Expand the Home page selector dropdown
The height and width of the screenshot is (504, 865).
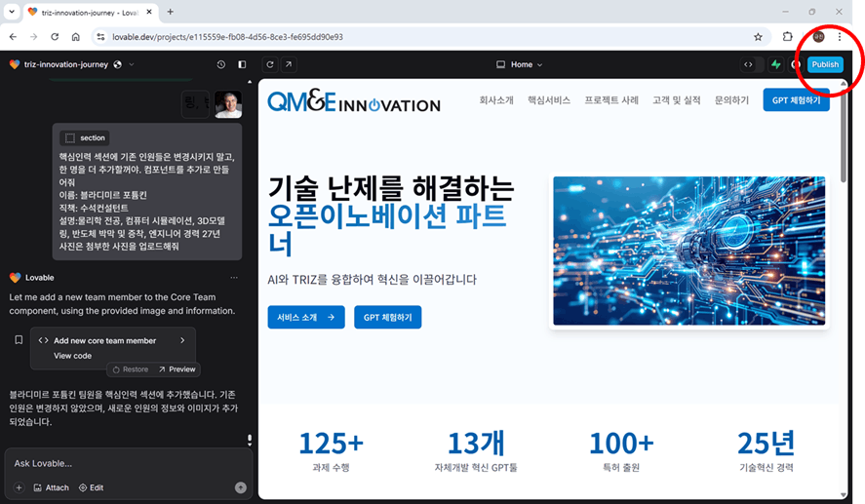point(519,64)
